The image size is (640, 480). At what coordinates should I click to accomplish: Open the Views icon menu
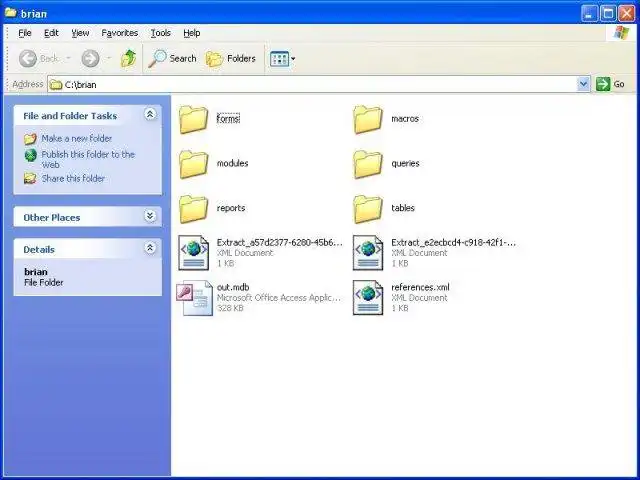tap(282, 59)
